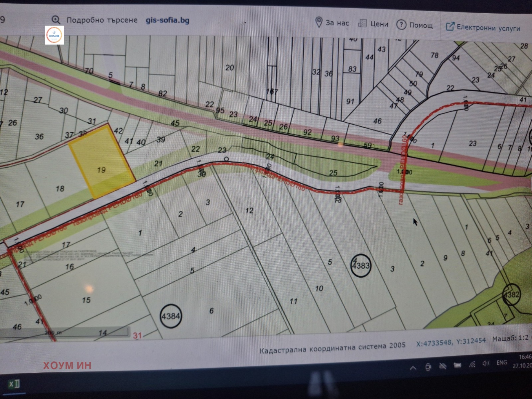
Task: Click the Meet Now camera tray icon
Action: 428,367
